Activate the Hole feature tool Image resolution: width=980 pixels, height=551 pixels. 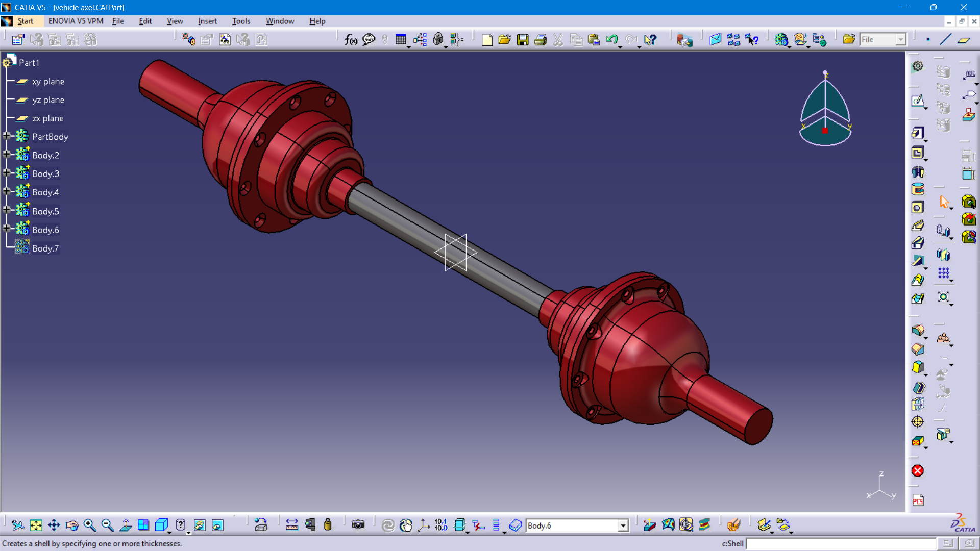917,207
